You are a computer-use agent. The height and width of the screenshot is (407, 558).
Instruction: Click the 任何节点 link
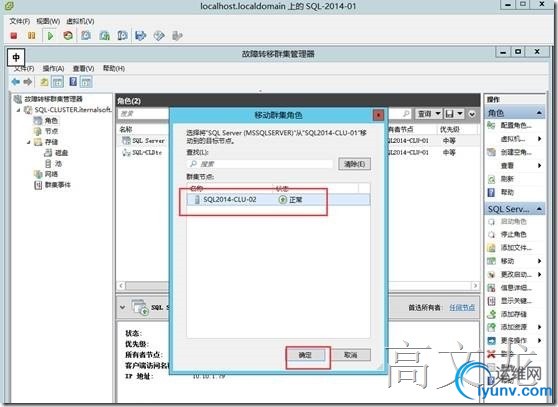[x=462, y=307]
